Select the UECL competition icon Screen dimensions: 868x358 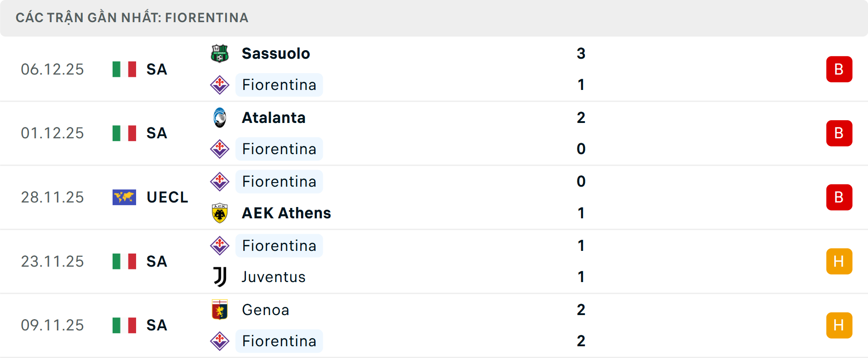click(124, 197)
